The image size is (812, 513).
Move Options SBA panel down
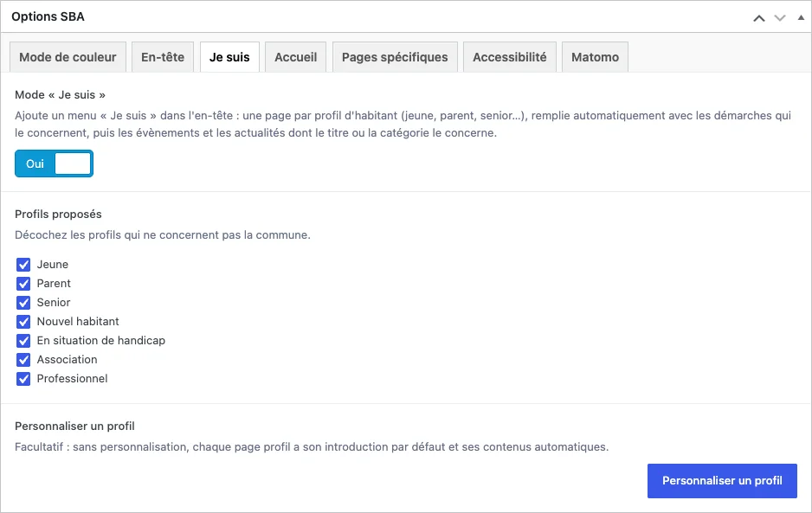[780, 18]
